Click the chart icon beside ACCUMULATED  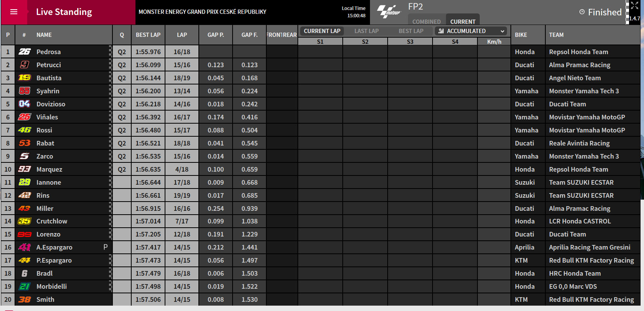(441, 31)
